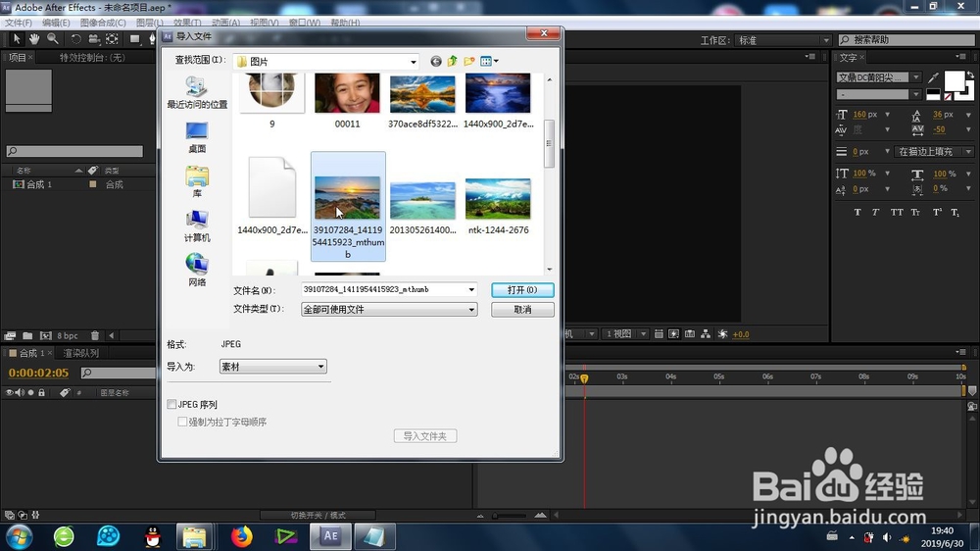The height and width of the screenshot is (551, 980).
Task: Open the file type dropdown
Action: 389,310
